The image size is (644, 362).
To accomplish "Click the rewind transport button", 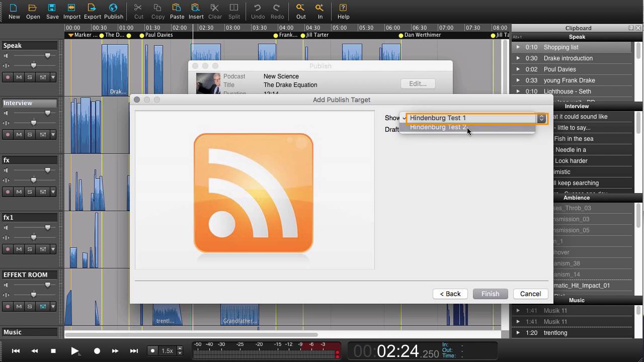I will 35,351.
